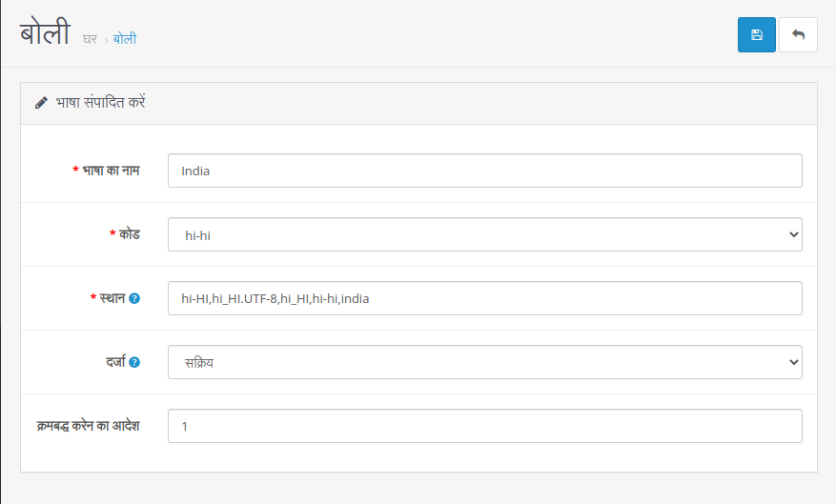Open the बोली breadcrumb link

(125, 39)
